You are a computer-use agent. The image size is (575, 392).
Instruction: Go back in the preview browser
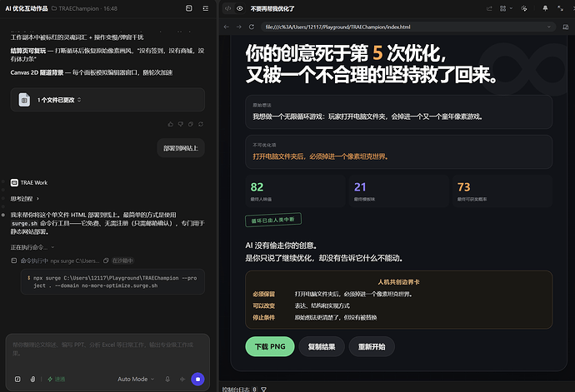click(227, 27)
